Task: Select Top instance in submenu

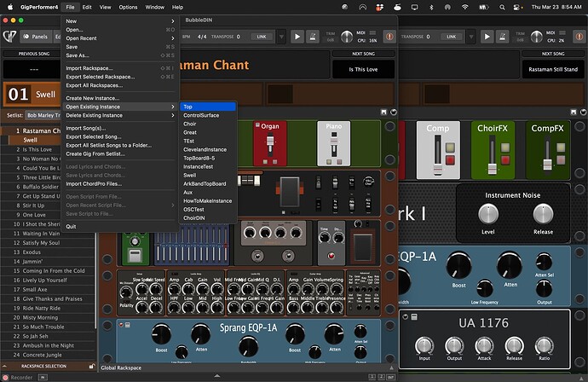Action: pyautogui.click(x=208, y=107)
